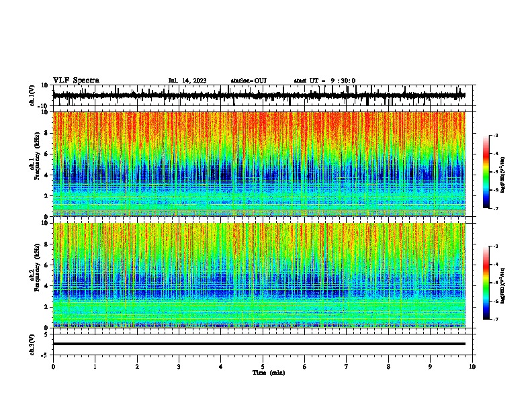Click the "6" kHz tick on ch.1 spectrogram

[46, 154]
